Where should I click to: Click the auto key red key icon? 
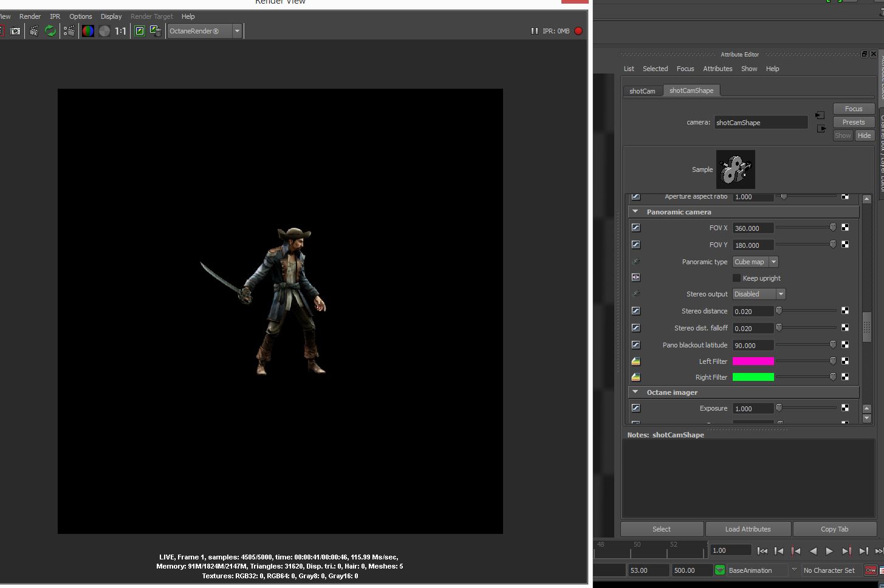pos(870,570)
